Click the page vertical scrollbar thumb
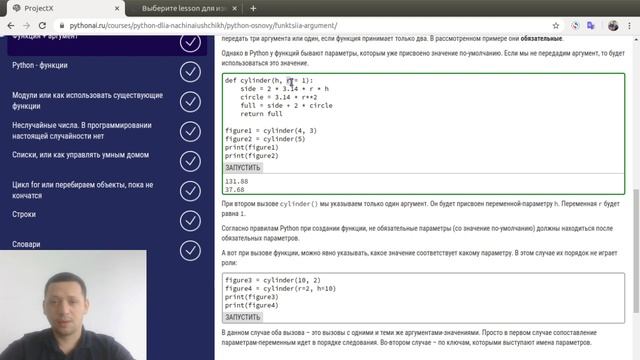This screenshot has width=640, height=360. (636, 251)
